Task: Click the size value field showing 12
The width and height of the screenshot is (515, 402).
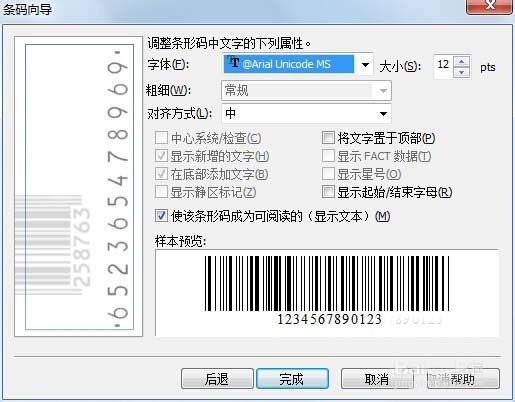Action: [443, 65]
